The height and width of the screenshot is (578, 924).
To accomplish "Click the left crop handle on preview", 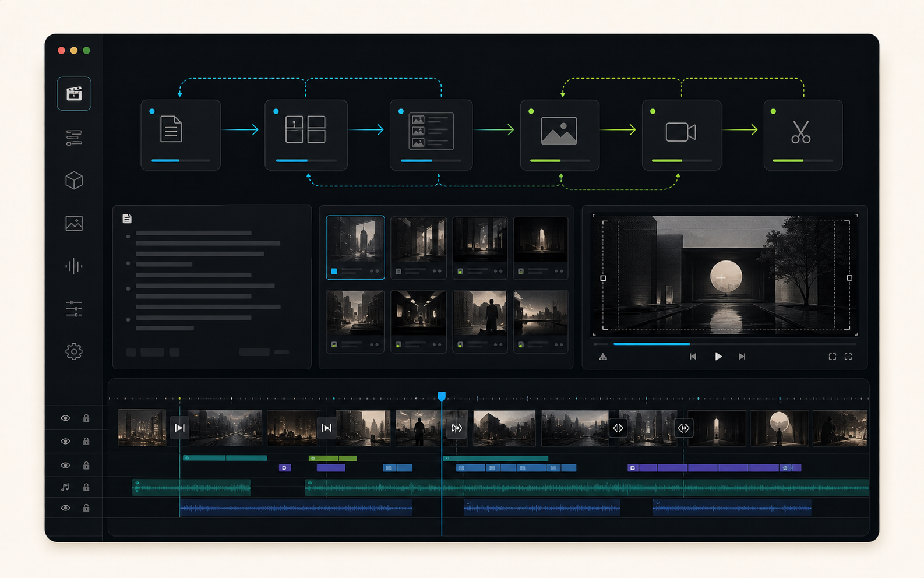I will [603, 278].
